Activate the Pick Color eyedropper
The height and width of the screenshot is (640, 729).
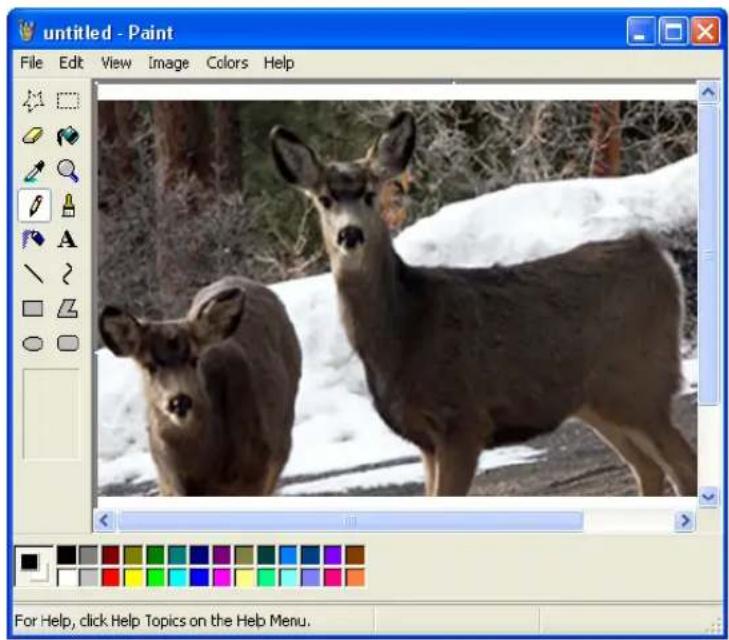click(33, 171)
